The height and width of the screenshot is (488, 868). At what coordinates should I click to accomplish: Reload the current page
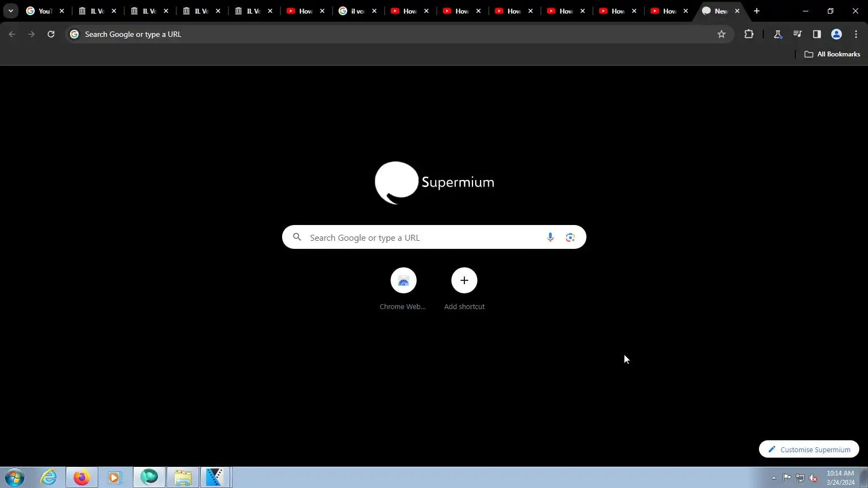point(51,34)
